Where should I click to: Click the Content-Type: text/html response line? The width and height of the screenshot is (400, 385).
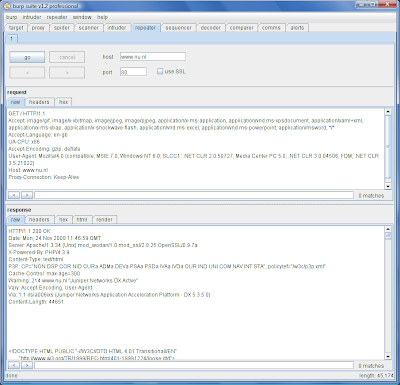click(x=36, y=259)
